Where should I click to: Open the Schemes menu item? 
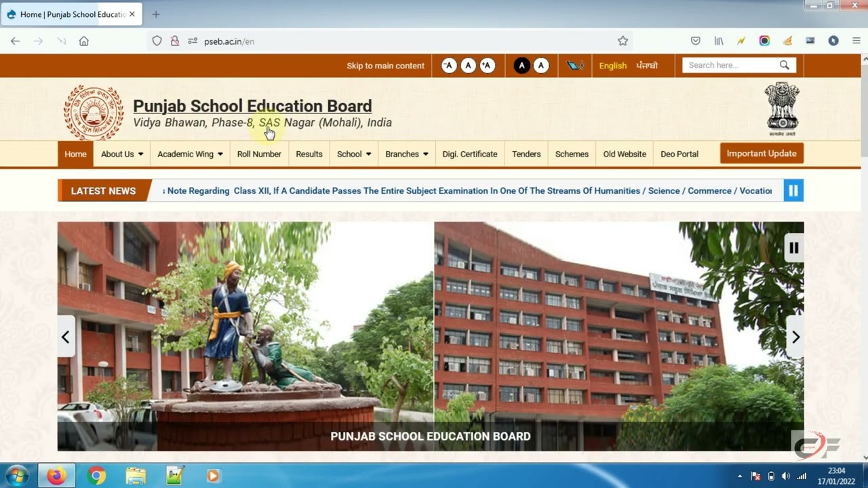572,154
